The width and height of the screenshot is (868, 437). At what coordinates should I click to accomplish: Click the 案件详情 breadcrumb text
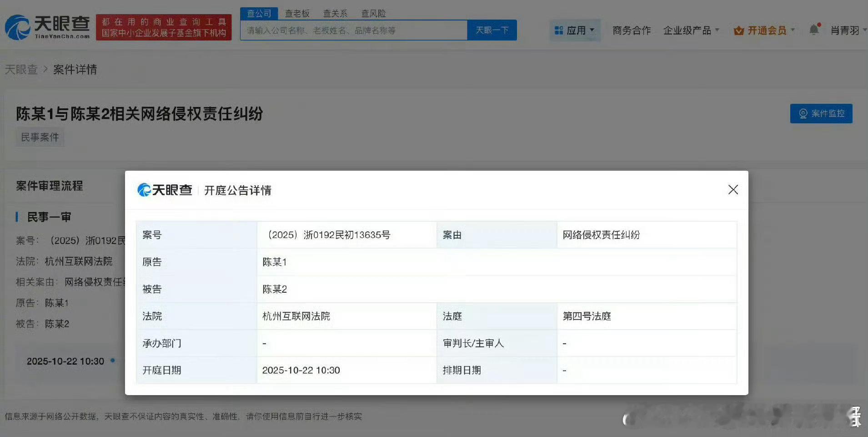75,69
